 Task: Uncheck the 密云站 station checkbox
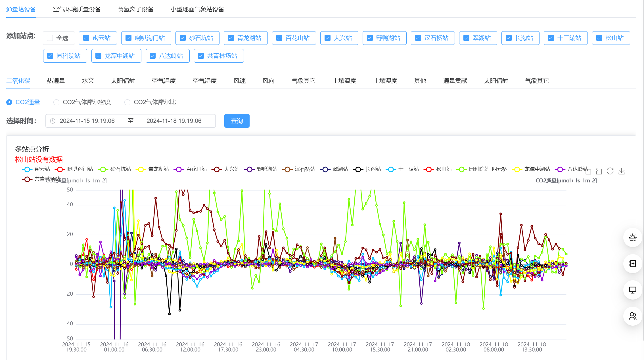86,38
